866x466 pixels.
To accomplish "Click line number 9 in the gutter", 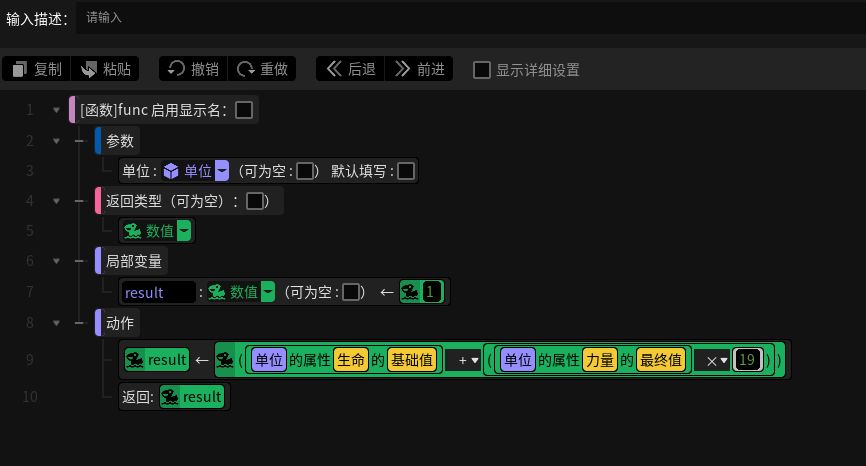I will pos(30,360).
